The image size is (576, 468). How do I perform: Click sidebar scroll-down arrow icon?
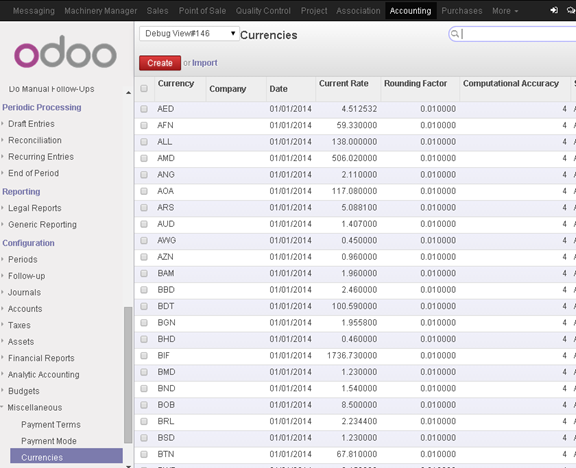(128, 466)
